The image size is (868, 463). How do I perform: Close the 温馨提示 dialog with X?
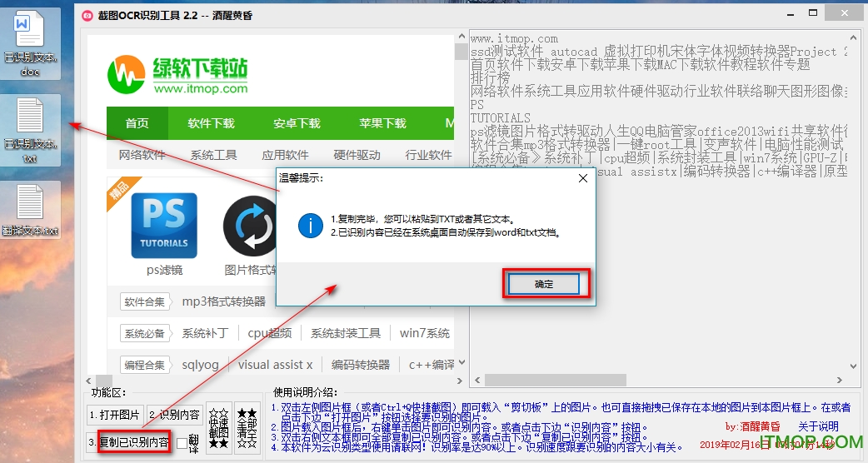[583, 178]
